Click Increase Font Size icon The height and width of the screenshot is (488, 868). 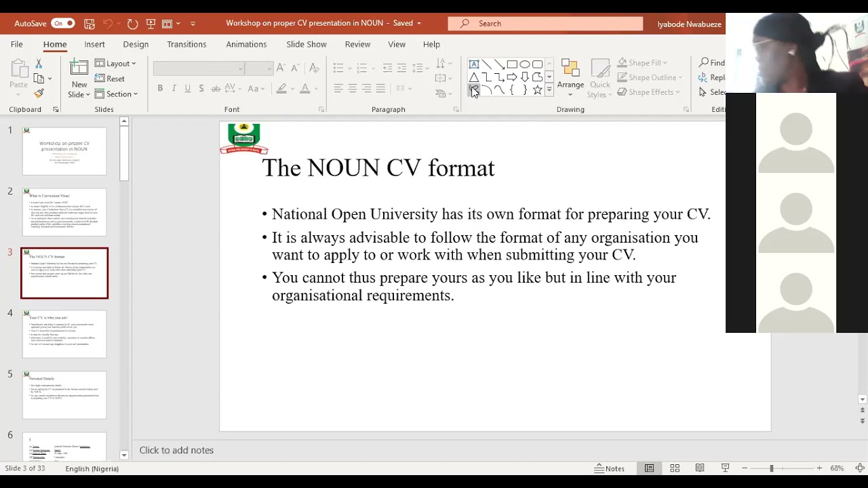(x=281, y=68)
